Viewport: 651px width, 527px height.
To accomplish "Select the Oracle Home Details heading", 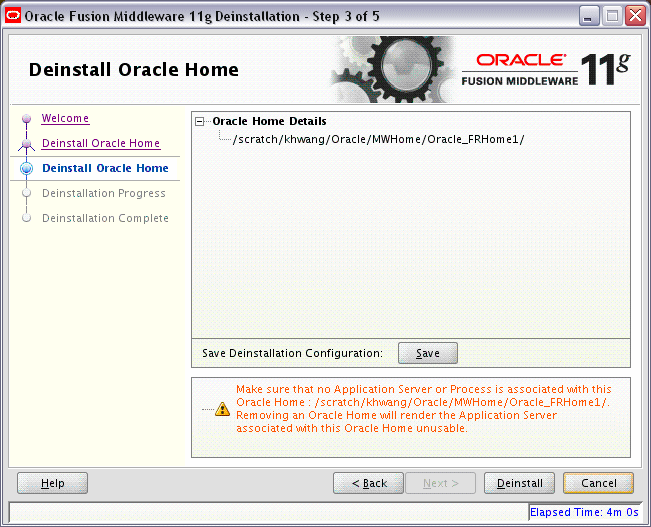I will (269, 121).
